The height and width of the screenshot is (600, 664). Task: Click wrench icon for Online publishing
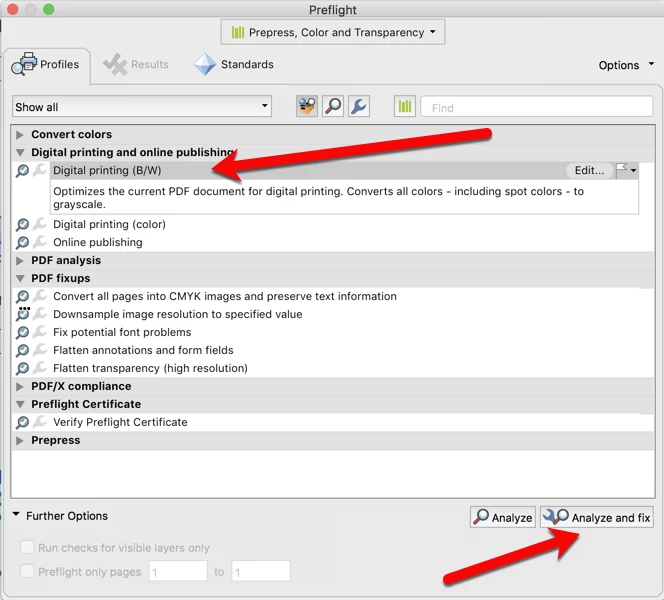point(40,242)
